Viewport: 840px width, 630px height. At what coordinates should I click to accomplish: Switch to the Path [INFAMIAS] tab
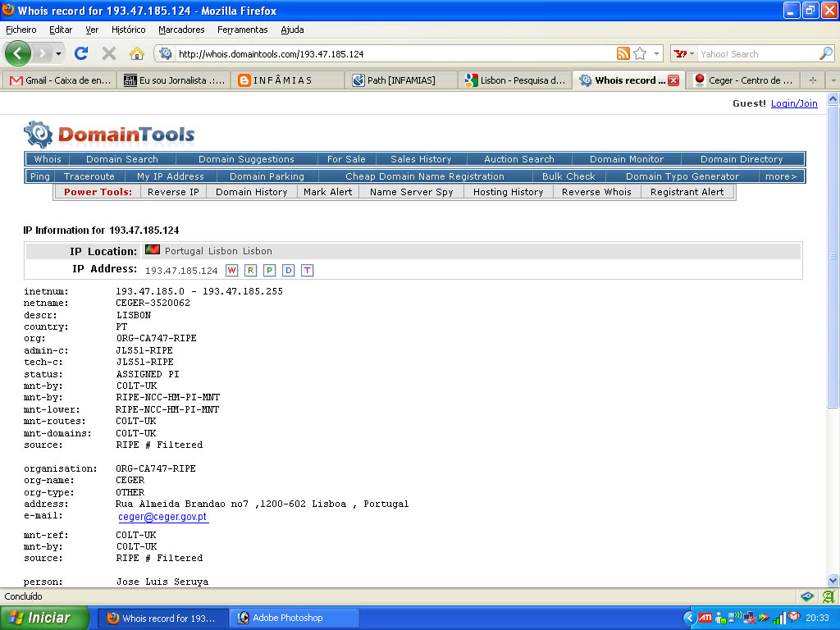pos(402,80)
